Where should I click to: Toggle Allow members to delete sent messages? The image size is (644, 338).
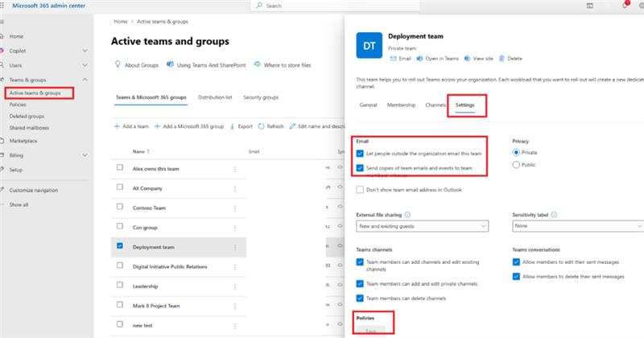(516, 276)
